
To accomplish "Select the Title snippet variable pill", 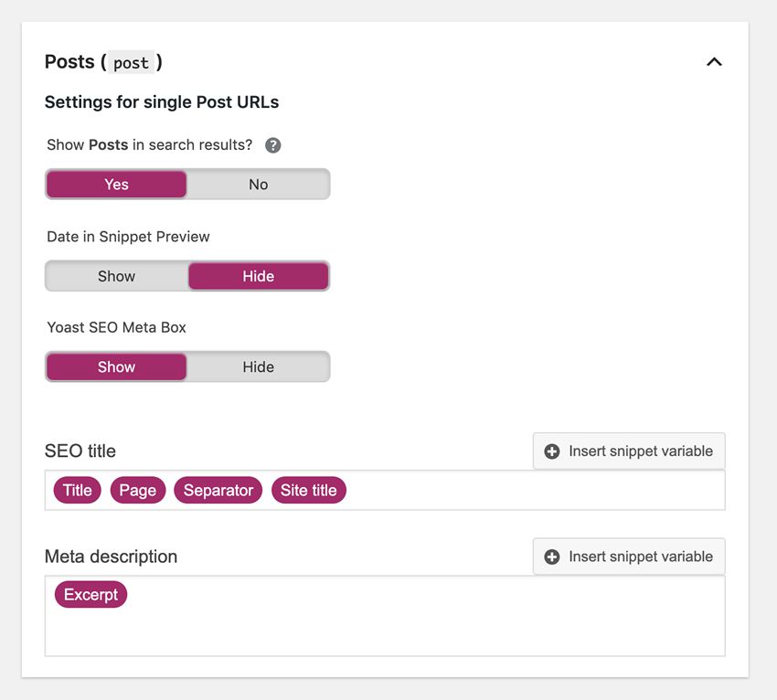I will click(77, 490).
